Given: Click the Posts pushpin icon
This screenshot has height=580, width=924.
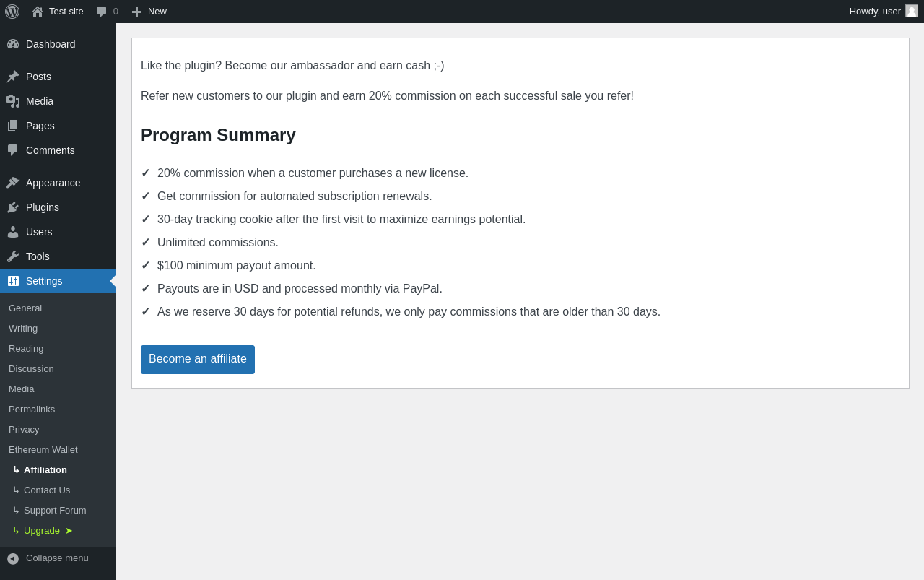Looking at the screenshot, I should pyautogui.click(x=13, y=77).
